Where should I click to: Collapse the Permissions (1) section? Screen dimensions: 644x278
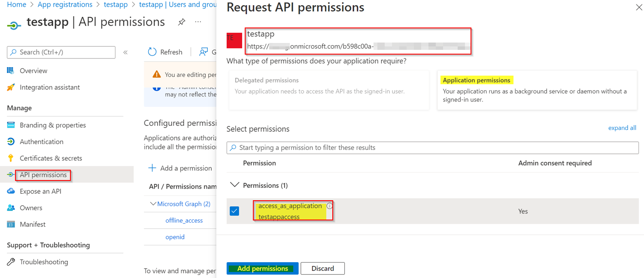pos(234,185)
